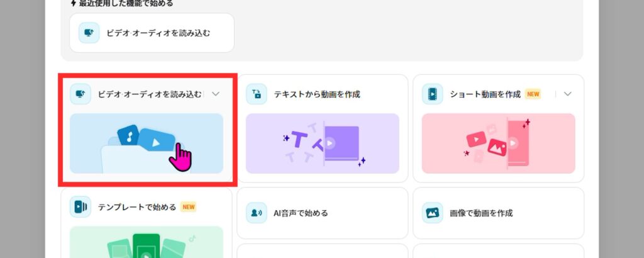
Task: Click the video audio import icon in recent section
Action: click(89, 32)
